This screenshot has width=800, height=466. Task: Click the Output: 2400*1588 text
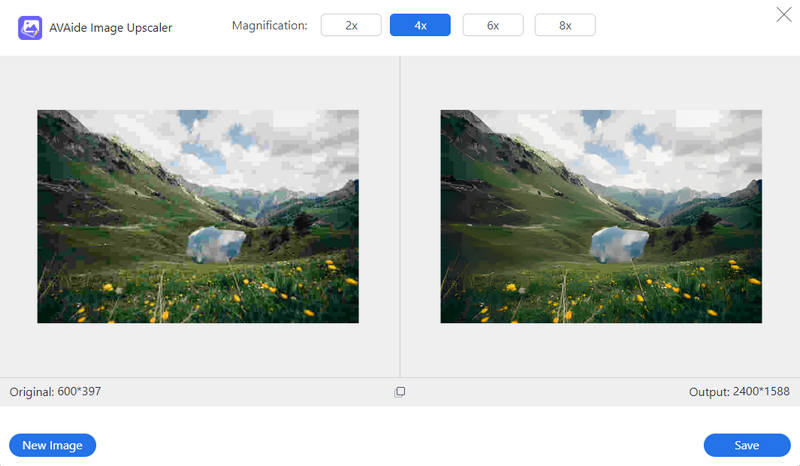click(x=739, y=392)
